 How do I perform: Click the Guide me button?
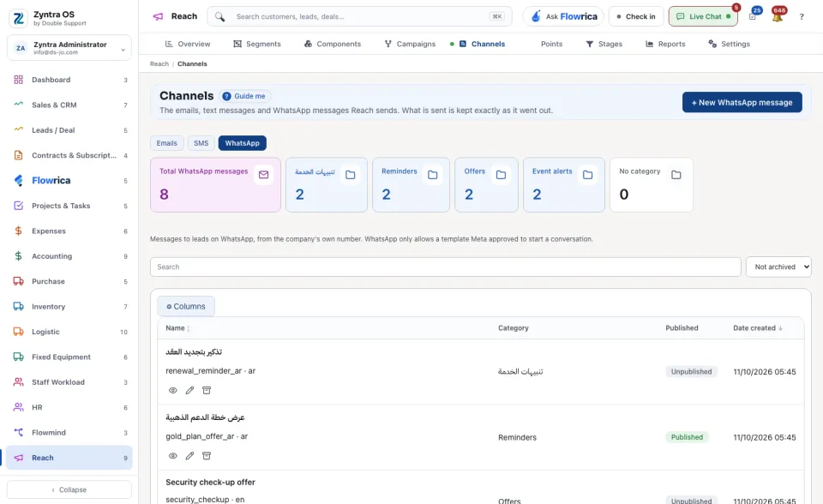[244, 96]
